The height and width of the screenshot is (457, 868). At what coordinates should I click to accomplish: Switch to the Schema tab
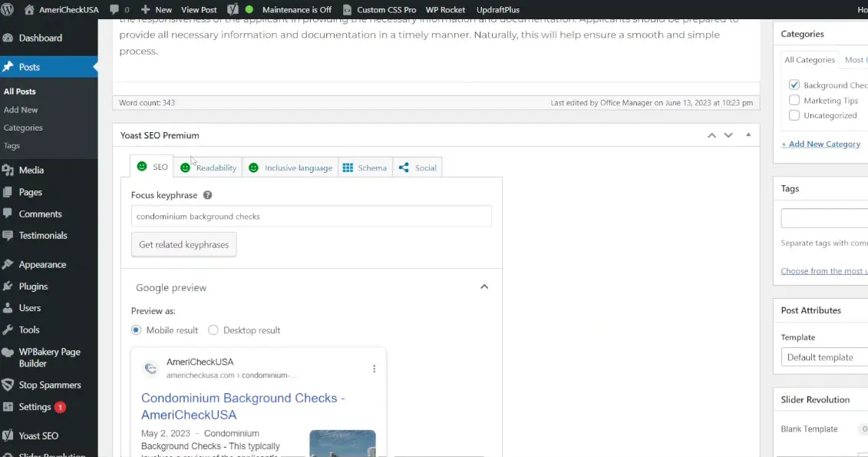tap(365, 167)
